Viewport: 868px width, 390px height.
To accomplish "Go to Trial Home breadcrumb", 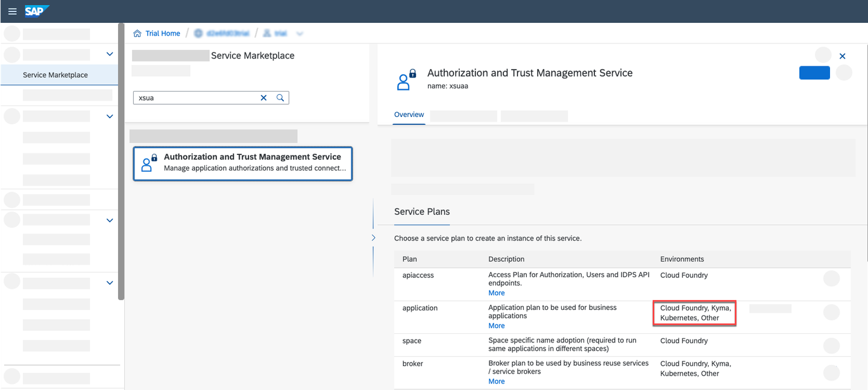I will coord(163,34).
